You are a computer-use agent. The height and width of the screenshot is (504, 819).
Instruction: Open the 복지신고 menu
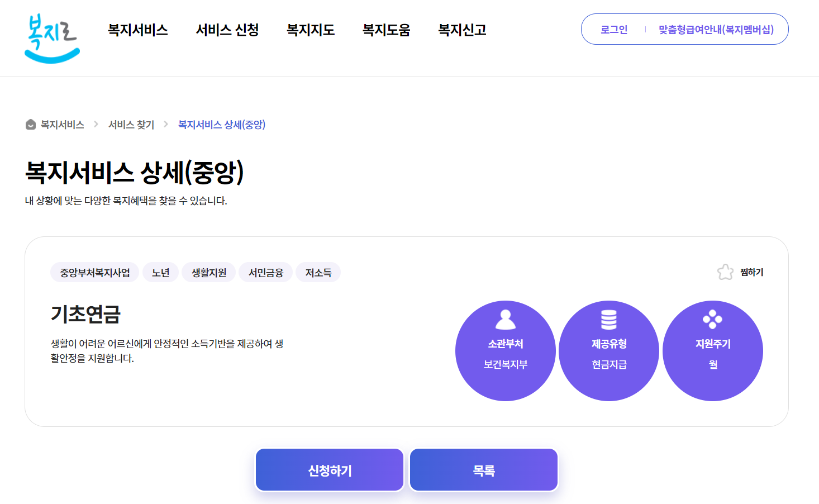click(462, 30)
